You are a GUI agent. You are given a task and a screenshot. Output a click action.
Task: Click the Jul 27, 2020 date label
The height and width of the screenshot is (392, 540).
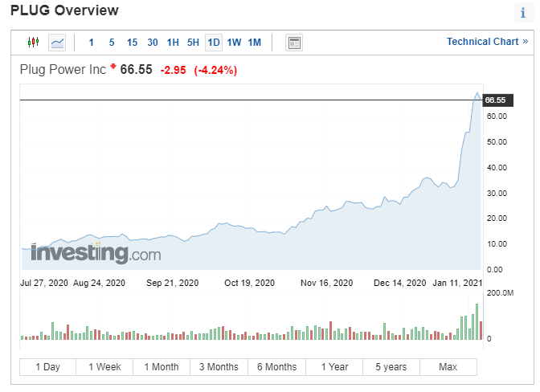click(x=44, y=283)
